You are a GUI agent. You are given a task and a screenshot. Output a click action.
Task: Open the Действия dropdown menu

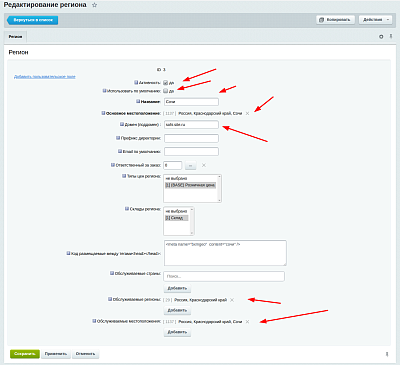375,20
